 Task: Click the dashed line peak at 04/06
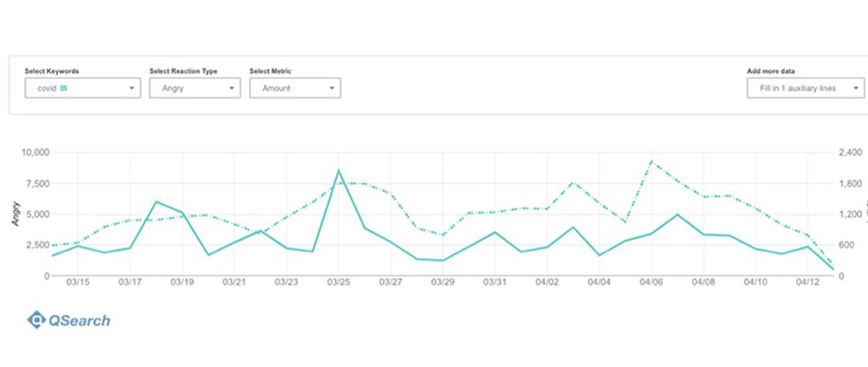(651, 162)
